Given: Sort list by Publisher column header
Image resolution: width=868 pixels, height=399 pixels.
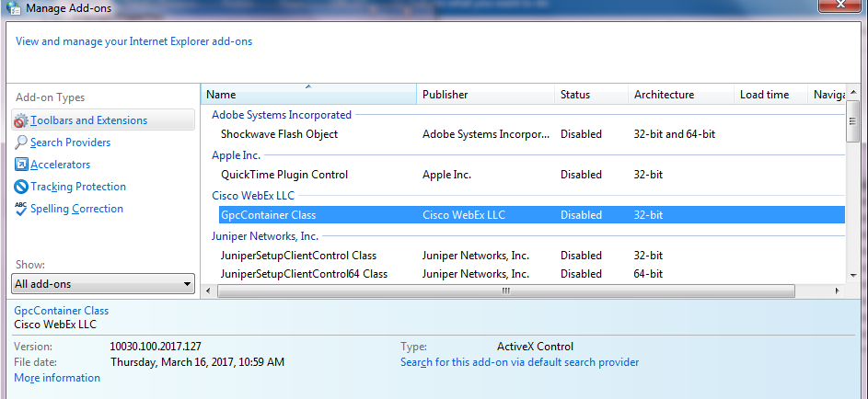Looking at the screenshot, I should [x=485, y=95].
